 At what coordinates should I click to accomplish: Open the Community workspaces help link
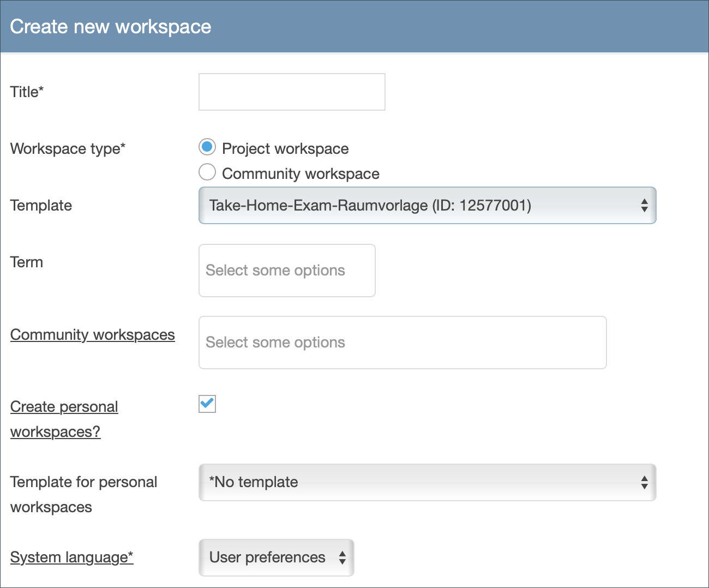pos(93,334)
